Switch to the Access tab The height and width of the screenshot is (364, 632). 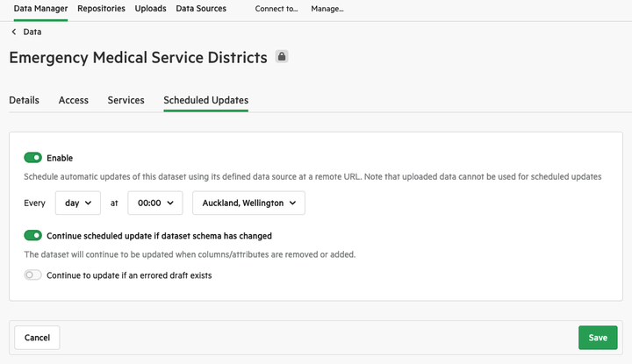click(x=74, y=100)
